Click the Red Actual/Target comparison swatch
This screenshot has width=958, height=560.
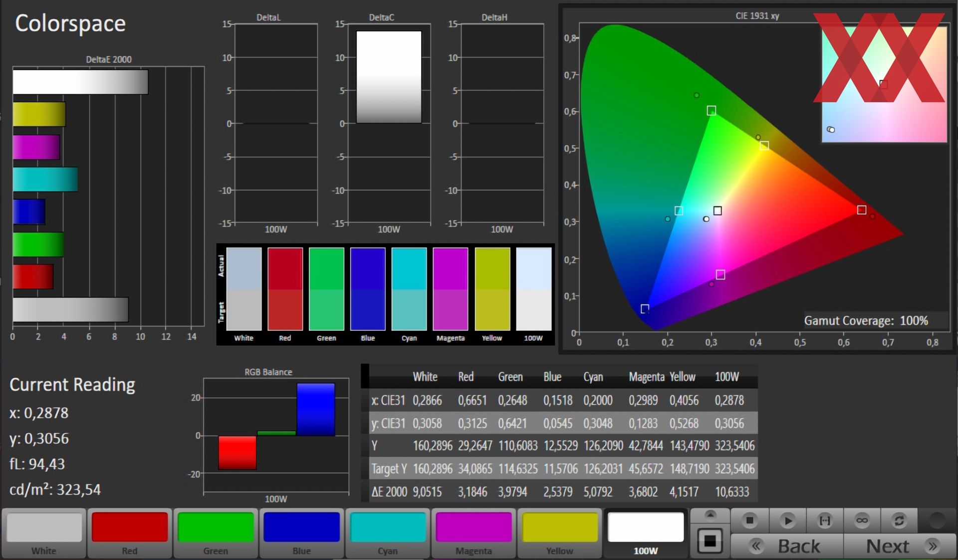pyautogui.click(x=285, y=289)
